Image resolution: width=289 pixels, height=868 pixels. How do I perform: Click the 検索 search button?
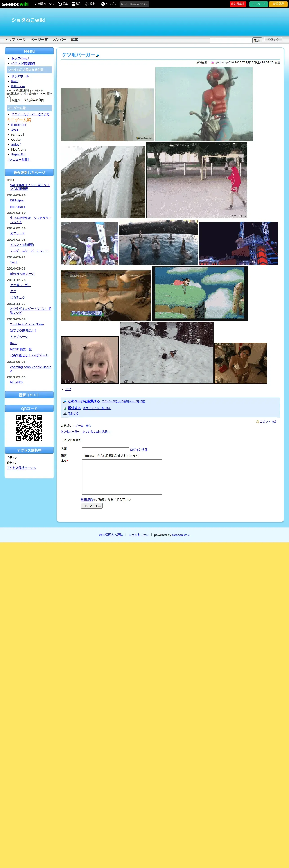pyautogui.click(x=257, y=40)
